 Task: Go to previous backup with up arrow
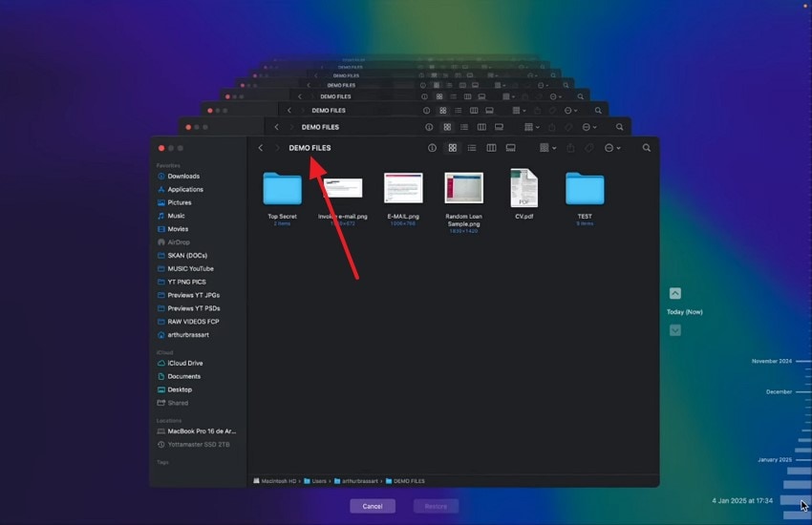675,293
